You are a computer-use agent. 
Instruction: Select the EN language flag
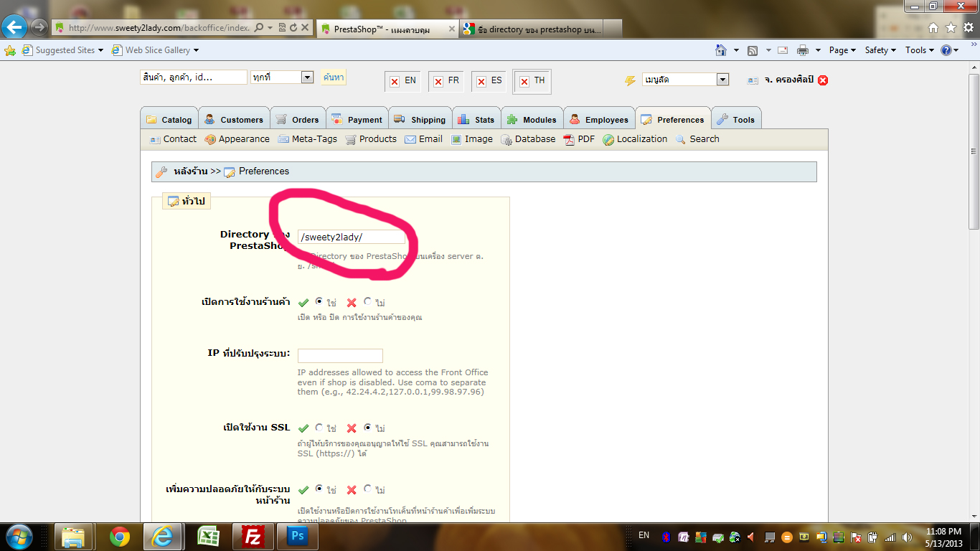[402, 81]
